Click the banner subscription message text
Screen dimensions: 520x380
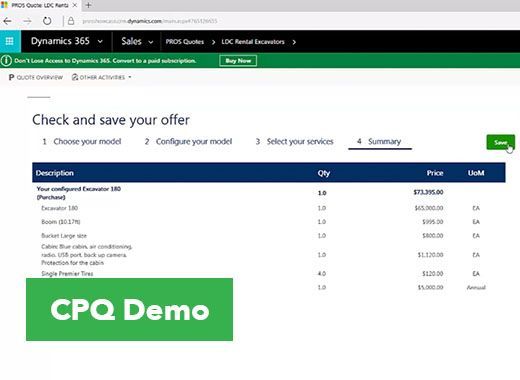click(105, 61)
